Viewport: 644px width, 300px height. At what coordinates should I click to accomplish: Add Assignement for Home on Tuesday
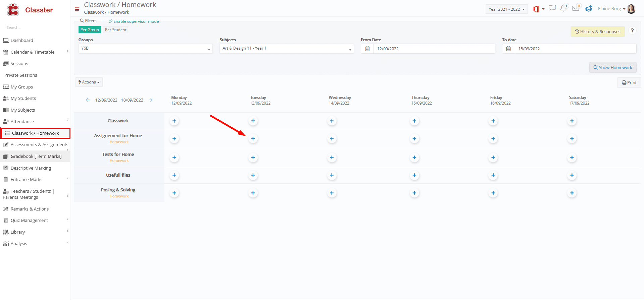[253, 139]
